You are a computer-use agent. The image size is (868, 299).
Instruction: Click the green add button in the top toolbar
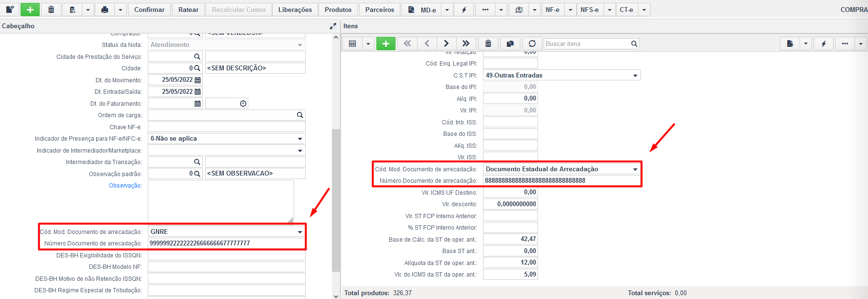point(30,10)
